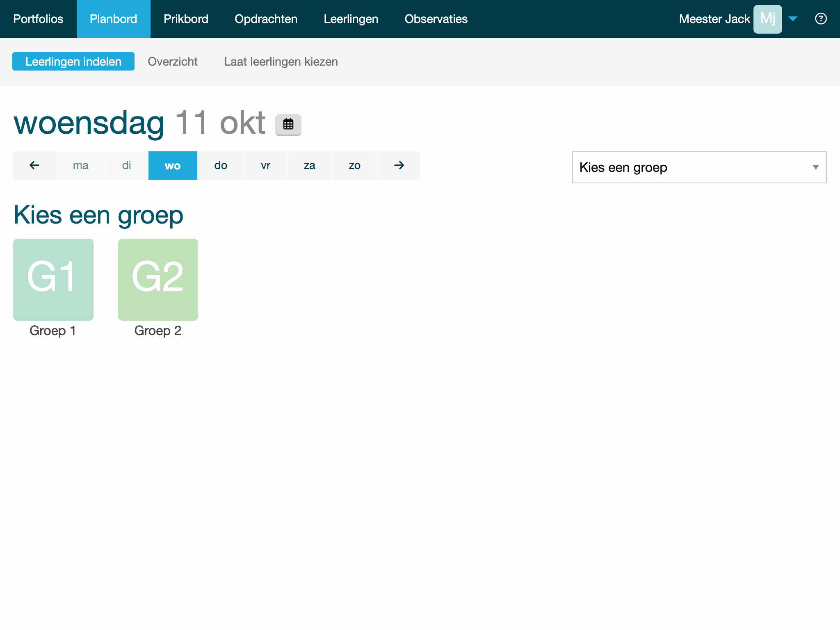
Task: Click the Leerlingen indelen button
Action: (73, 62)
